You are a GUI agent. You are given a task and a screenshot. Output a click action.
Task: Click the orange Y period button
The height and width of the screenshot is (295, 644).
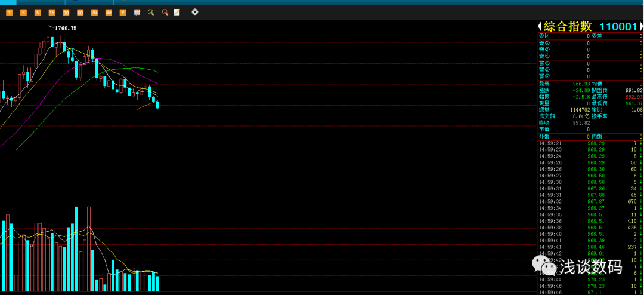(122, 13)
